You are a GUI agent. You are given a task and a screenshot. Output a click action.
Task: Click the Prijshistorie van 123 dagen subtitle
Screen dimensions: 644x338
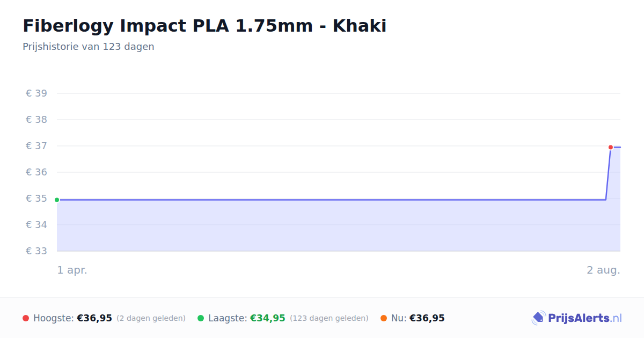[89, 47]
